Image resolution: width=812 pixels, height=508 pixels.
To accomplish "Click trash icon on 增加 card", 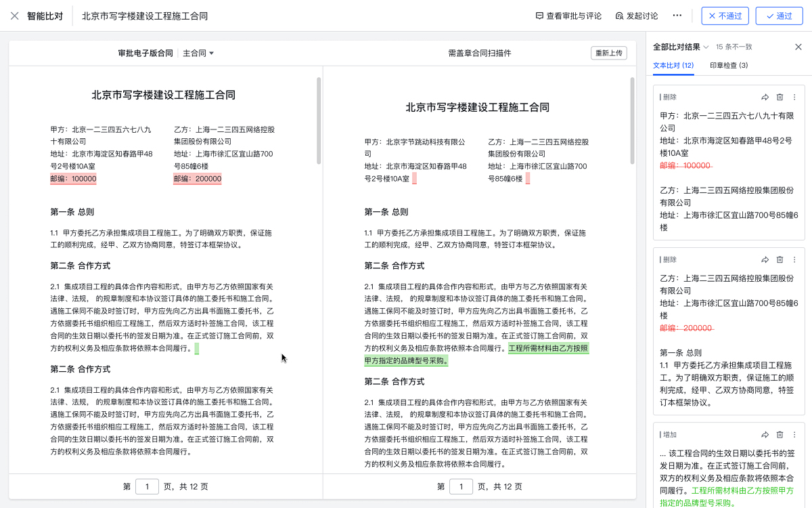I will 780,434.
